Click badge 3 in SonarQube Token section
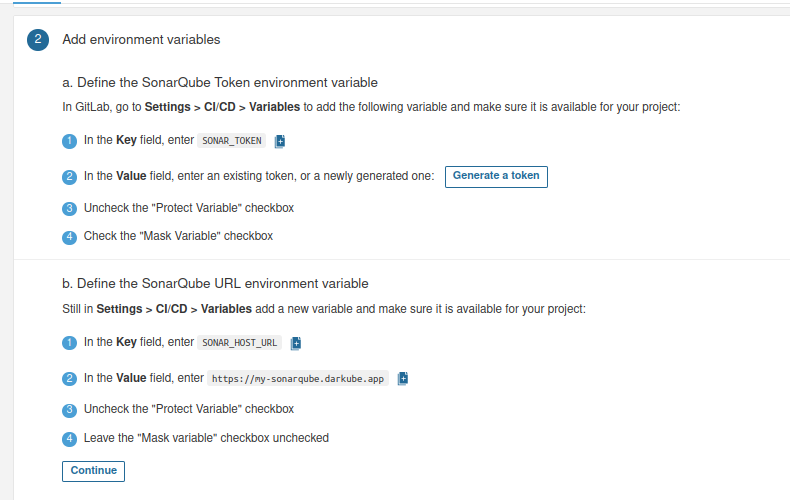Image resolution: width=790 pixels, height=500 pixels. tap(70, 209)
